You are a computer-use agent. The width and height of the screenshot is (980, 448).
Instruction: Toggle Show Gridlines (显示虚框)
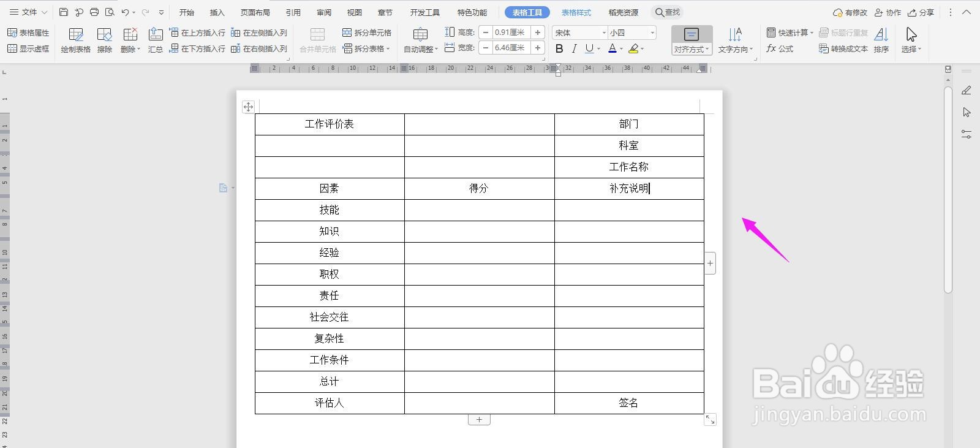coord(28,48)
